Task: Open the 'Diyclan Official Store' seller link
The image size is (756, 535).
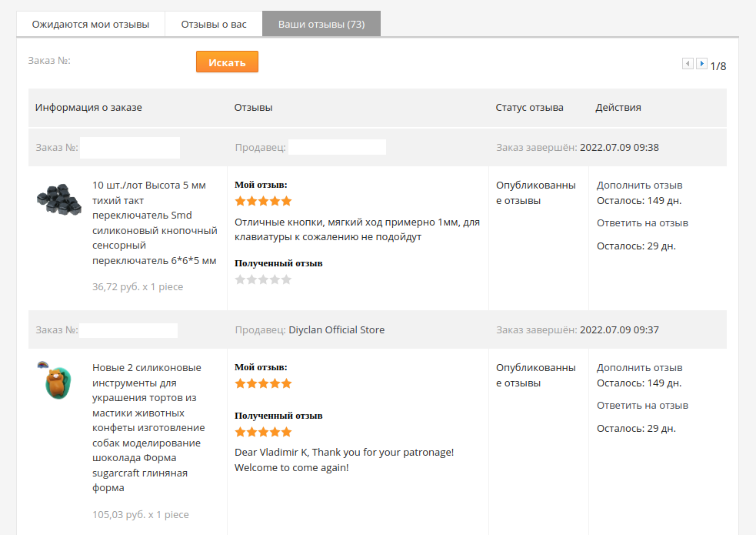Action: click(336, 330)
